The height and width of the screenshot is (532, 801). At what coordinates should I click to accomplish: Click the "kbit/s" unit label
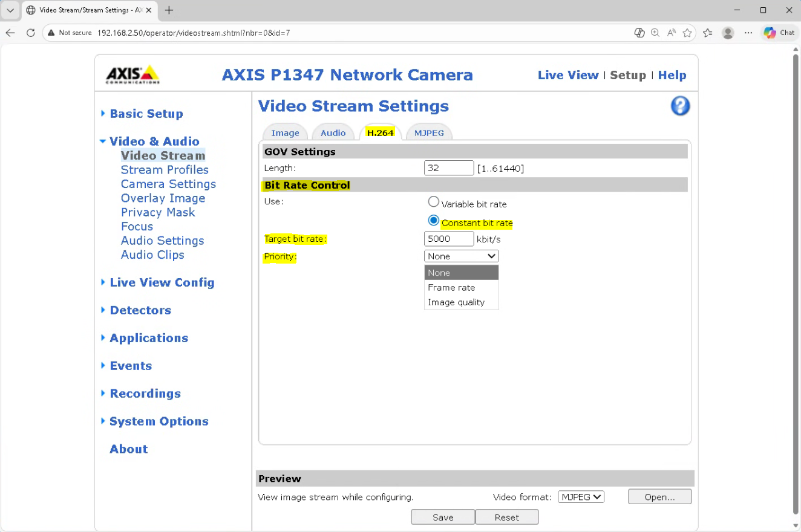489,239
